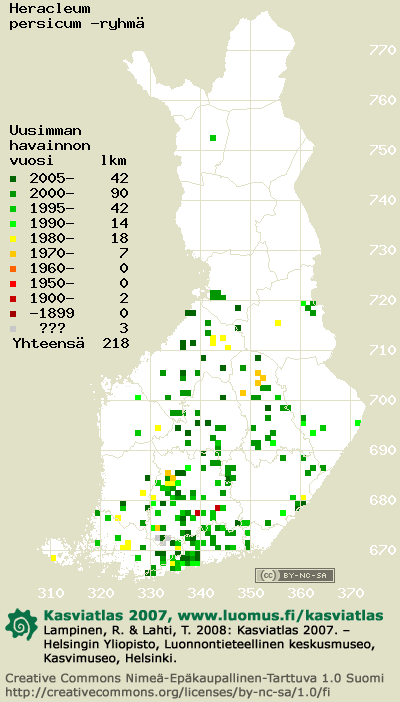400x702 pixels.
Task: Click the ??? gray legend square
Action: click(x=13, y=329)
